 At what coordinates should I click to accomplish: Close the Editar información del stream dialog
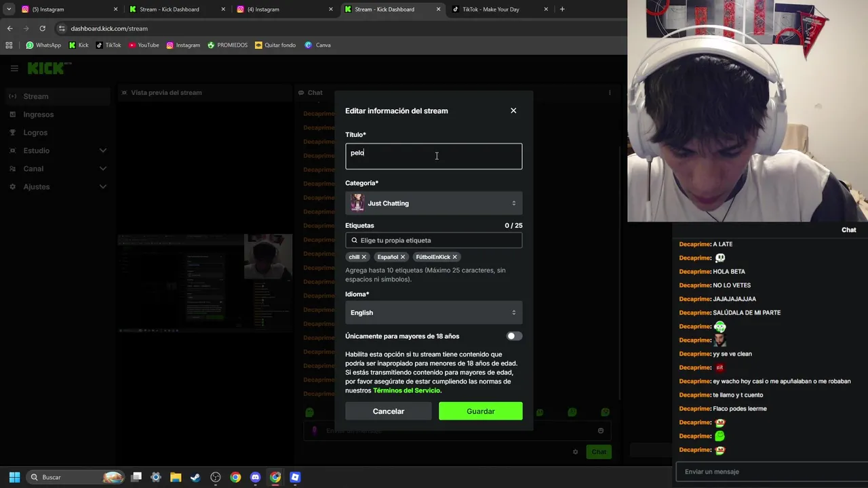(x=513, y=110)
